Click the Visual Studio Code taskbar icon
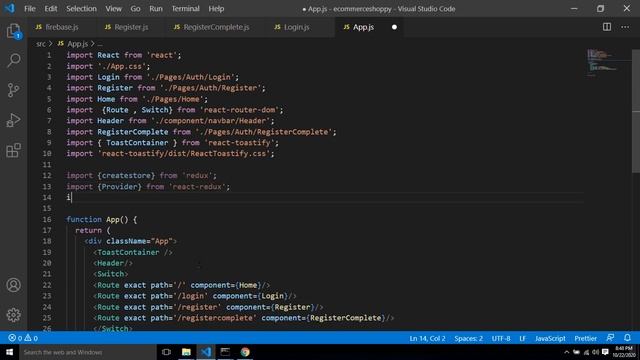This screenshot has height=360, width=640. coord(206,352)
